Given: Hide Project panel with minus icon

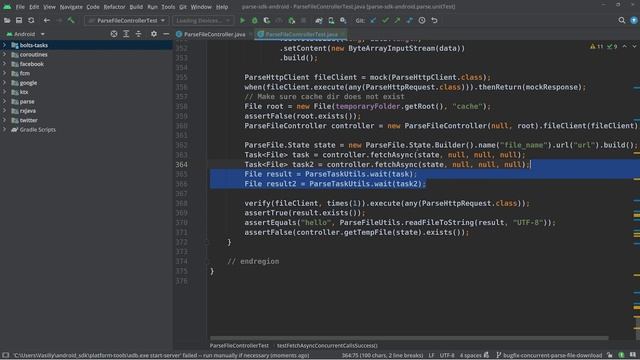Looking at the screenshot, I should (x=166, y=34).
